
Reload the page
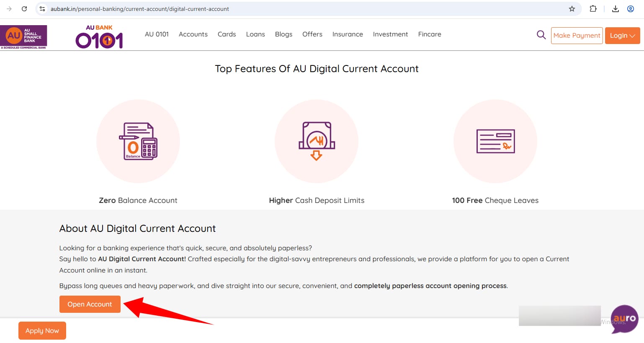click(24, 9)
